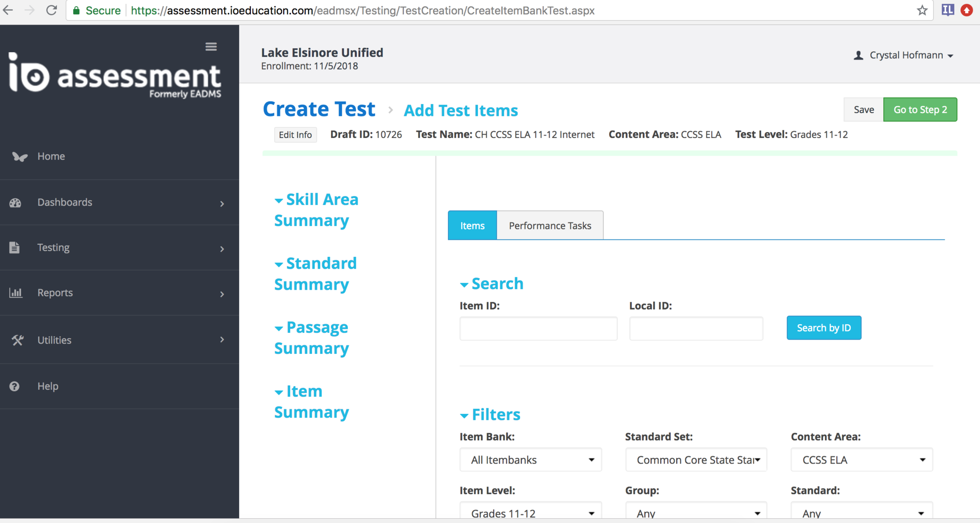
Task: Click the Dashboards gauge icon
Action: point(15,203)
